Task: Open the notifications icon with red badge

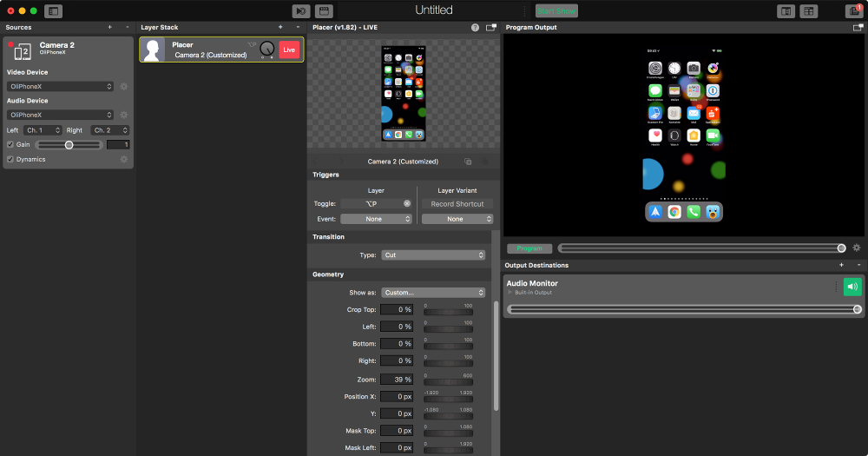Action: click(854, 11)
